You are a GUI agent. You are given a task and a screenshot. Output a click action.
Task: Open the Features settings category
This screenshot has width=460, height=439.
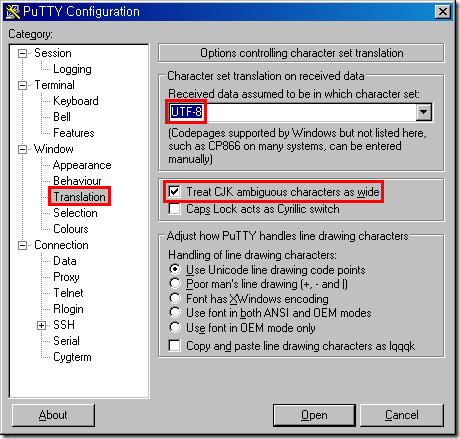[74, 133]
